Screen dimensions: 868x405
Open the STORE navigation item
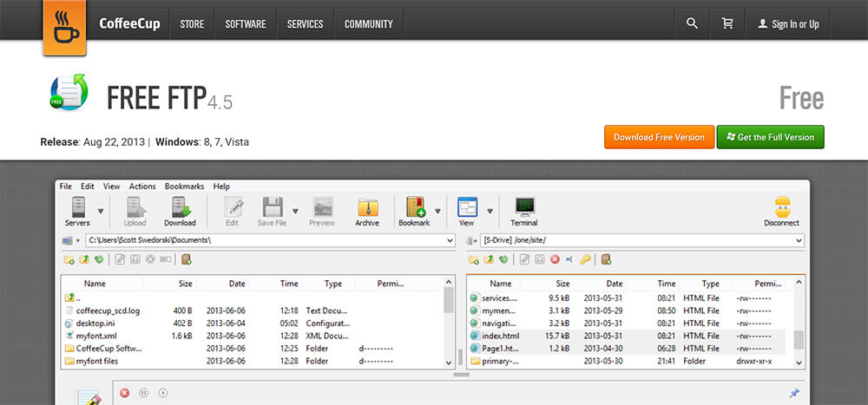click(x=192, y=24)
